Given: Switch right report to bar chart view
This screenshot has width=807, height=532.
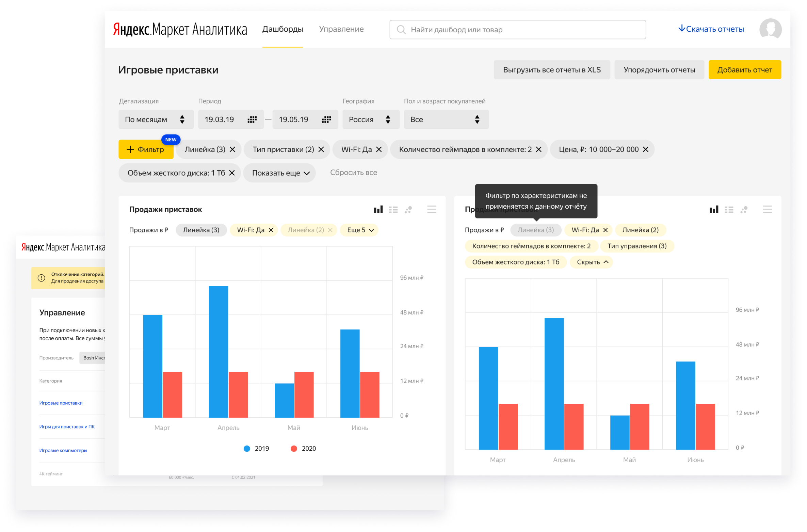Looking at the screenshot, I should point(714,209).
